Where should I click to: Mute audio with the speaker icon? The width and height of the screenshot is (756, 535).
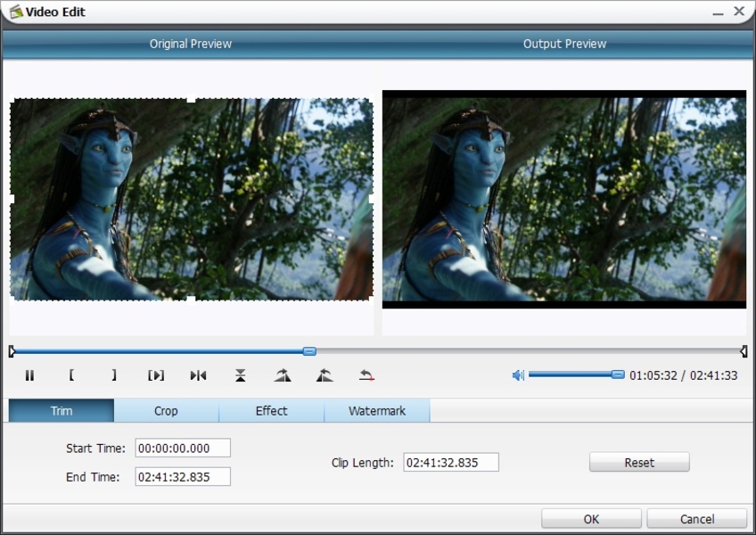(x=518, y=375)
